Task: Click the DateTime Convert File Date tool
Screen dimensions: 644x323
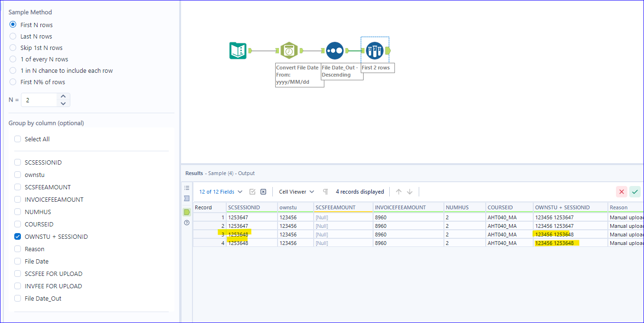Action: pos(288,50)
